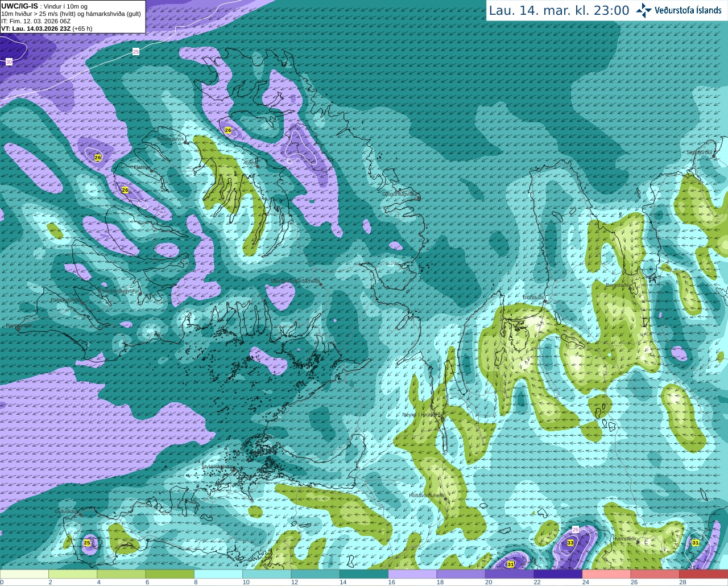The height and width of the screenshot is (586, 728).
Task: Pick the 6–8 m/s olive green legend swatch
Action: pyautogui.click(x=170, y=574)
